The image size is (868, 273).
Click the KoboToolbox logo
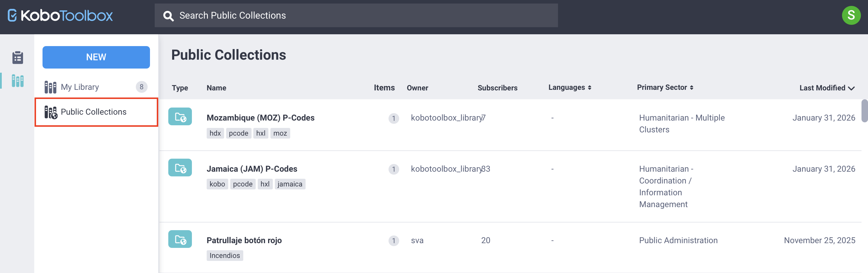click(x=59, y=15)
